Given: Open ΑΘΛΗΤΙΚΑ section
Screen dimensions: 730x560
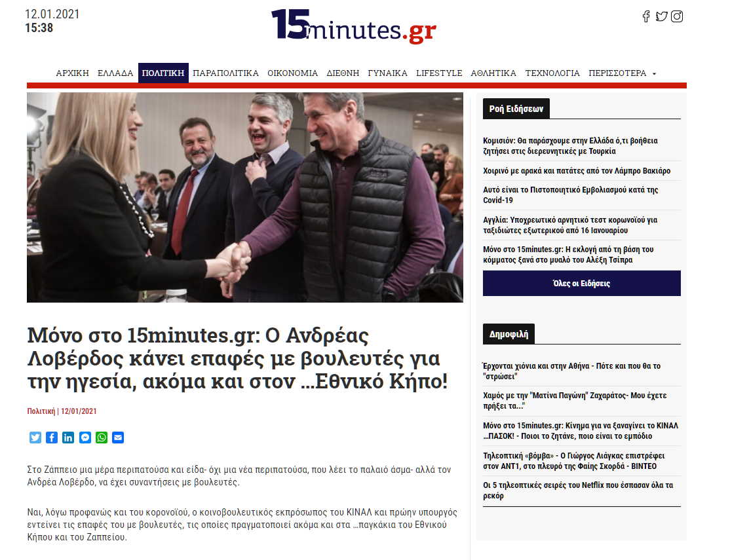Looking at the screenshot, I should (493, 73).
